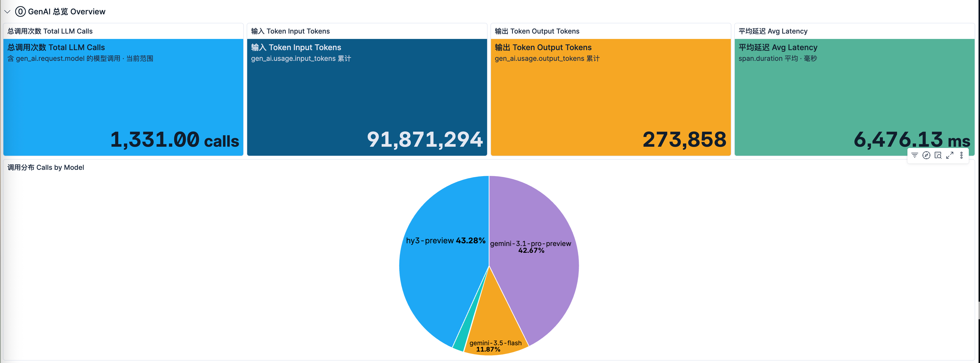980x363 pixels.
Task: Open the three-dot more actions menu
Action: point(961,155)
